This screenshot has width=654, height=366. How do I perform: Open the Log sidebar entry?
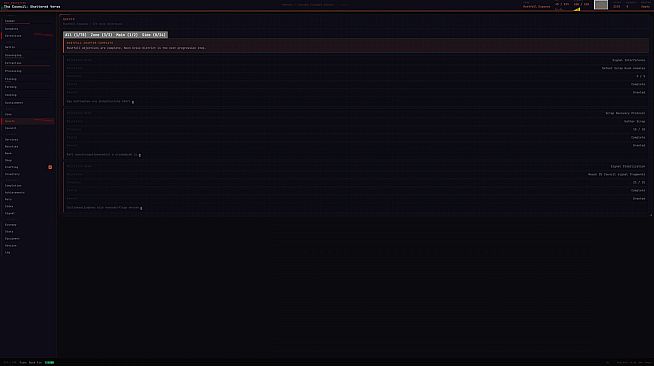(8, 253)
